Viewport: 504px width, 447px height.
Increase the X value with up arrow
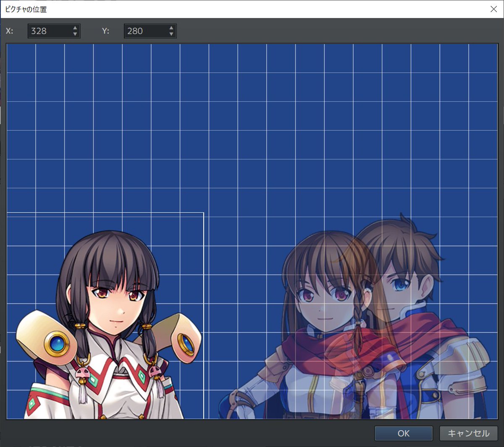(75, 28)
